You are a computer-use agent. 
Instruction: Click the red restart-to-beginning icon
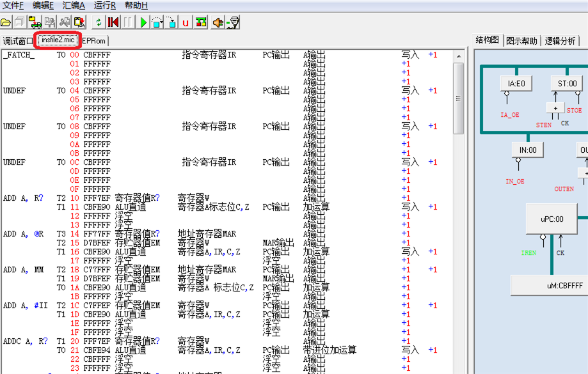coord(113,22)
